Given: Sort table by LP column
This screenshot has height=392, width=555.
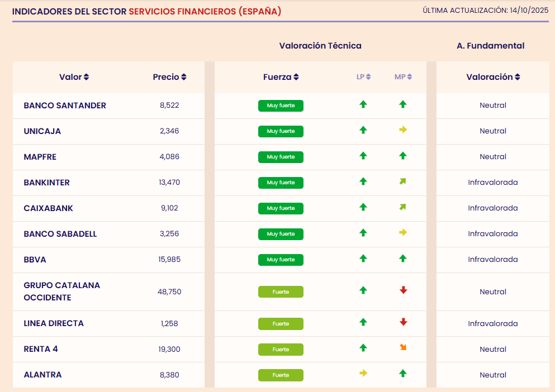Looking at the screenshot, I should 363,77.
